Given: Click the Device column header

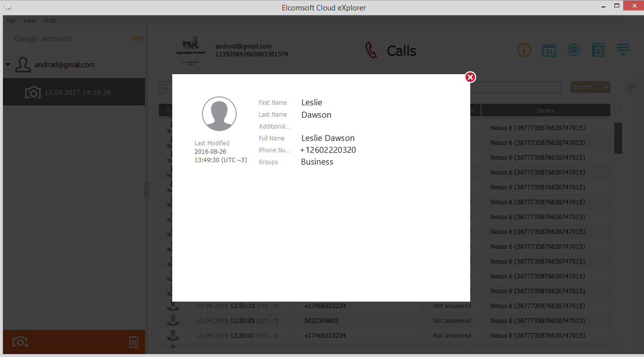Looking at the screenshot, I should click(x=545, y=110).
